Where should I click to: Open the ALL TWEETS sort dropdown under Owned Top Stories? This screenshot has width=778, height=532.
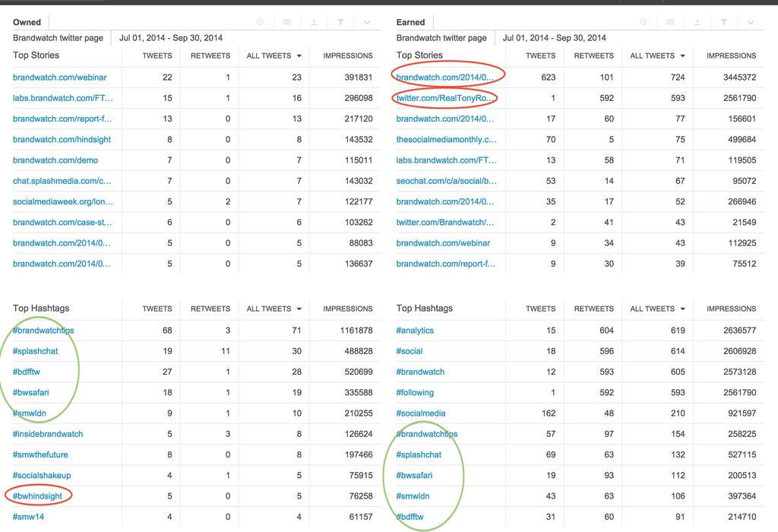point(274,55)
